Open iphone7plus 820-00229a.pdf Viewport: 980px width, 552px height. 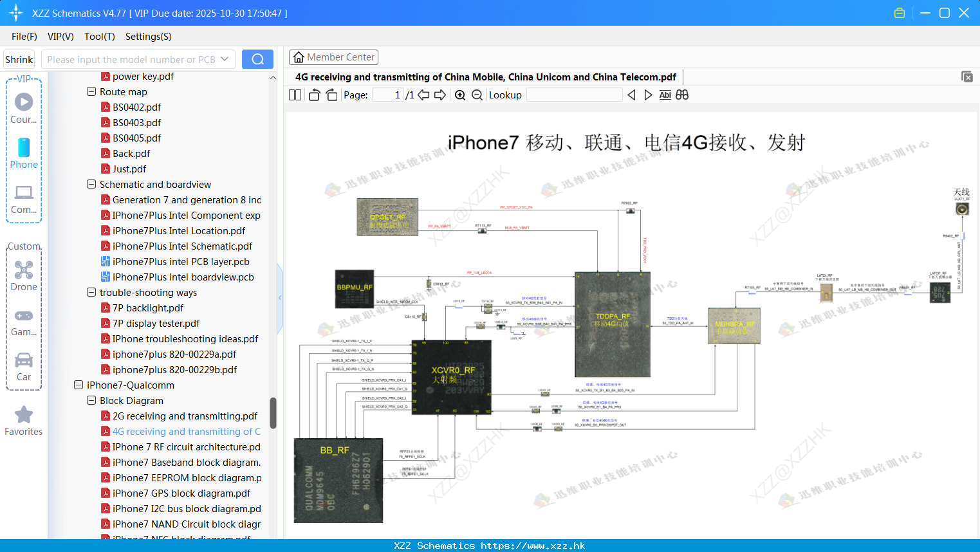174,354
